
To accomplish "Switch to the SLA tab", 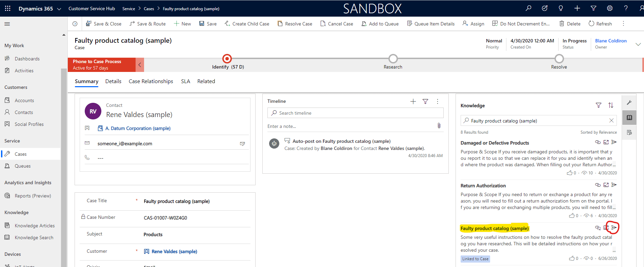I will (185, 81).
